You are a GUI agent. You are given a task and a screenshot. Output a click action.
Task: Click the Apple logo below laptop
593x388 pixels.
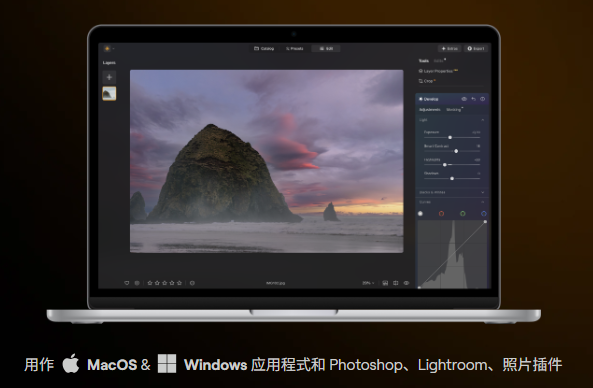click(71, 363)
